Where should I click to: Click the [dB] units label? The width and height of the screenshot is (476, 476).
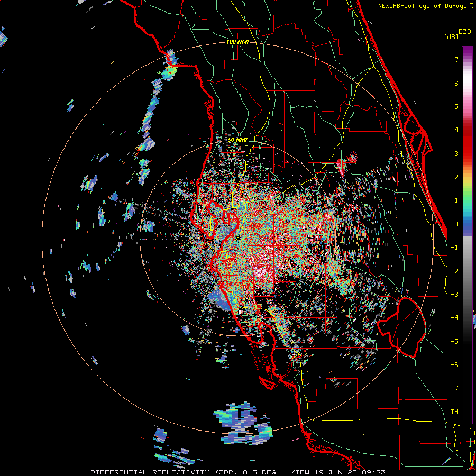pos(451,36)
